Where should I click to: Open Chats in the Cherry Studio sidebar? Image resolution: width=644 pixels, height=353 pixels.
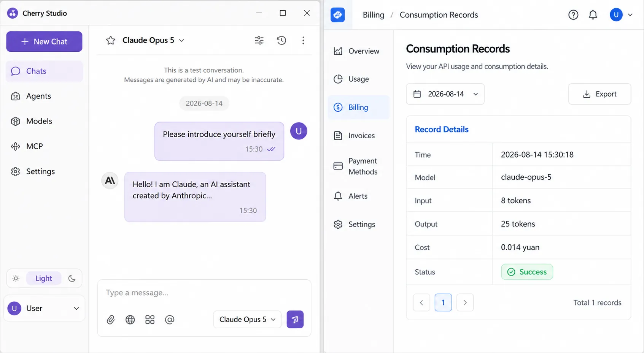pyautogui.click(x=44, y=71)
